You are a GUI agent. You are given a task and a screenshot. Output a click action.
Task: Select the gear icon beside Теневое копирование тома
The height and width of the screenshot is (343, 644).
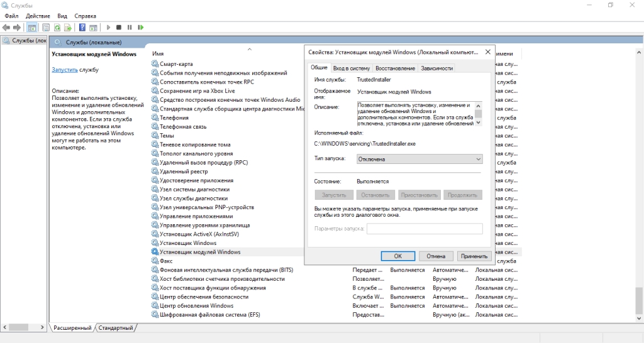point(155,144)
